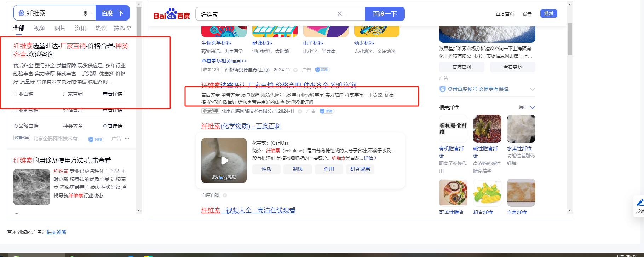Click the 纳米材料 text link
This screenshot has height=257, width=644.
364,43
